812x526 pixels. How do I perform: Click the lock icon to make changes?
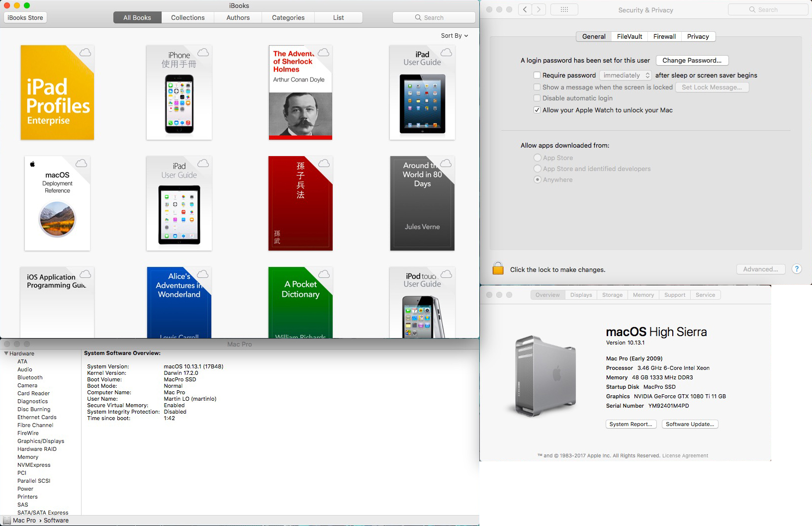coord(498,268)
